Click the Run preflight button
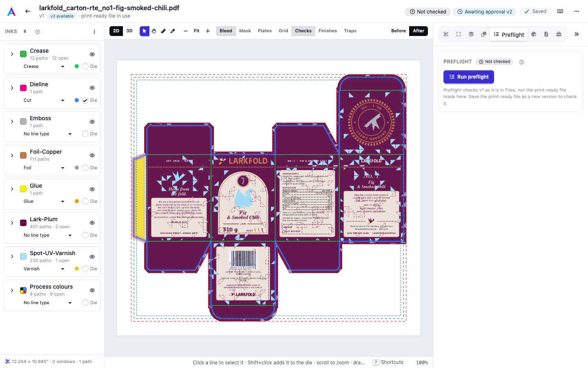This screenshot has height=368, width=588. tap(469, 77)
